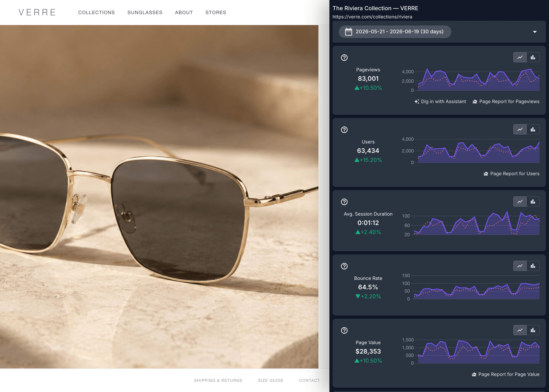Switch Bounce Rate chart to bar view
Viewport: 549px width, 392px height.
(x=533, y=266)
